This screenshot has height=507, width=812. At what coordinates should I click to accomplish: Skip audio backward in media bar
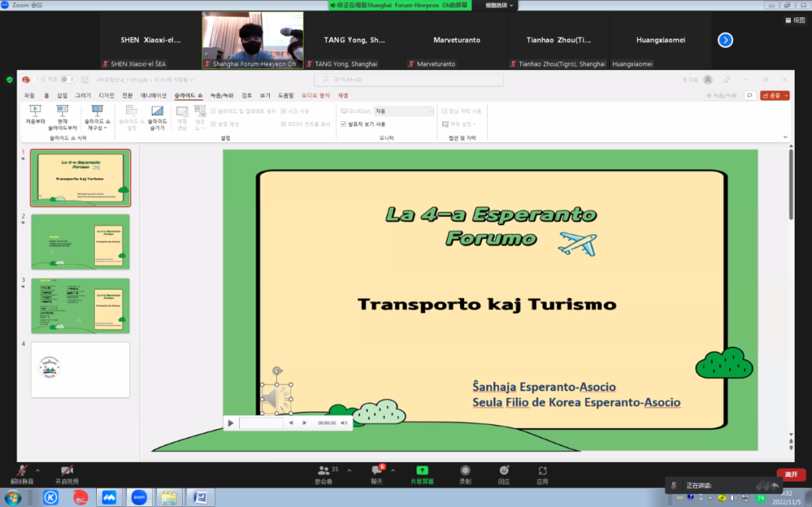(x=291, y=423)
